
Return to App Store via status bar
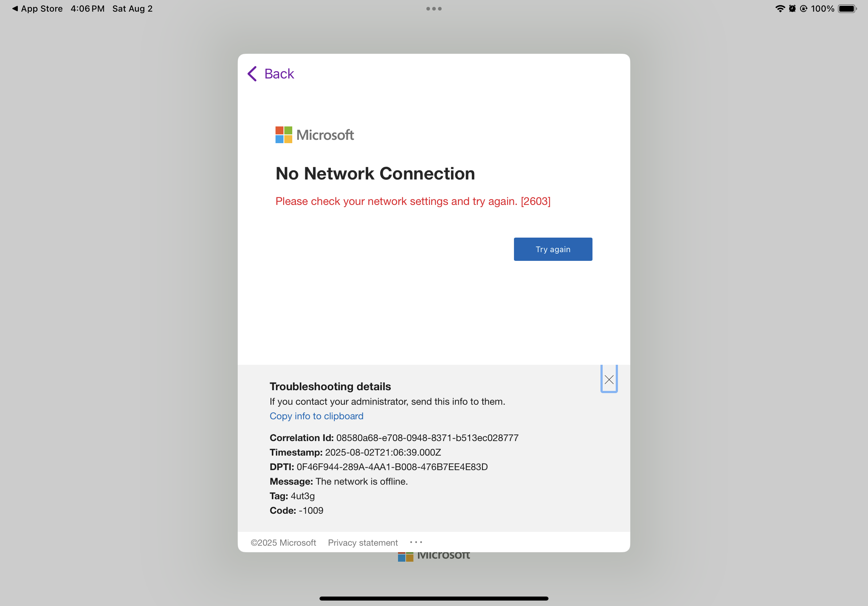37,9
